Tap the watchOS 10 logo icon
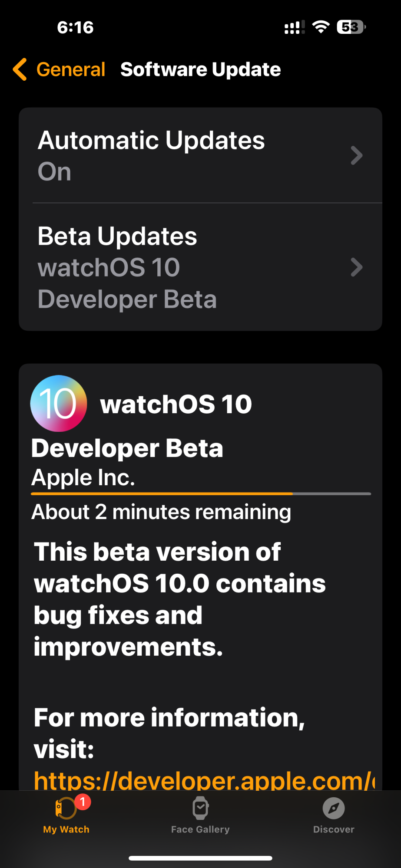 click(x=59, y=403)
